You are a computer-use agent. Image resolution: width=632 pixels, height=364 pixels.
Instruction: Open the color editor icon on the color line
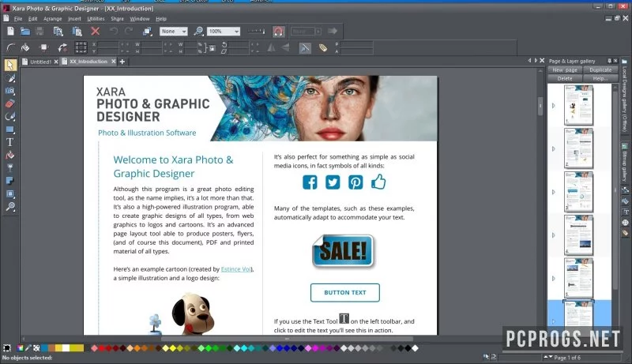20,348
